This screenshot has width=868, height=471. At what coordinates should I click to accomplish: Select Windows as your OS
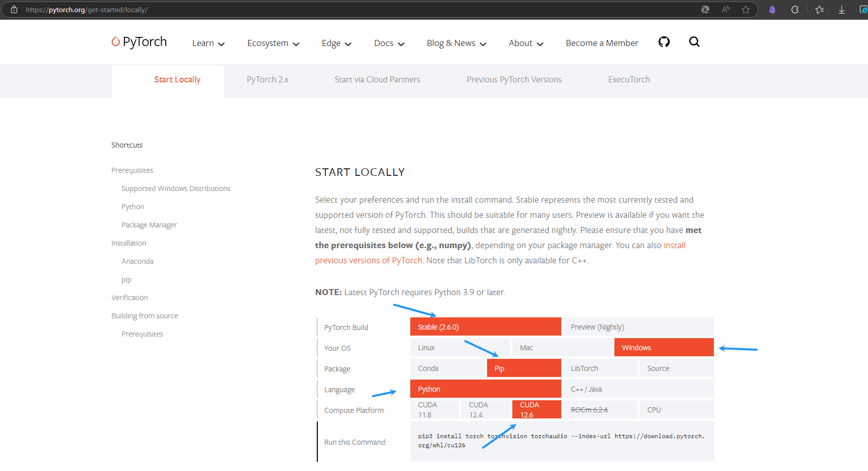click(664, 348)
